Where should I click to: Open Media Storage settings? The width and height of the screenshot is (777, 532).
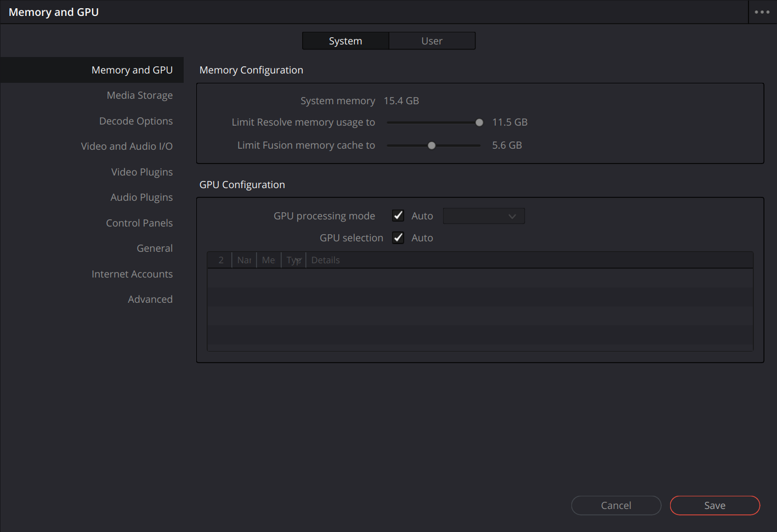(139, 95)
